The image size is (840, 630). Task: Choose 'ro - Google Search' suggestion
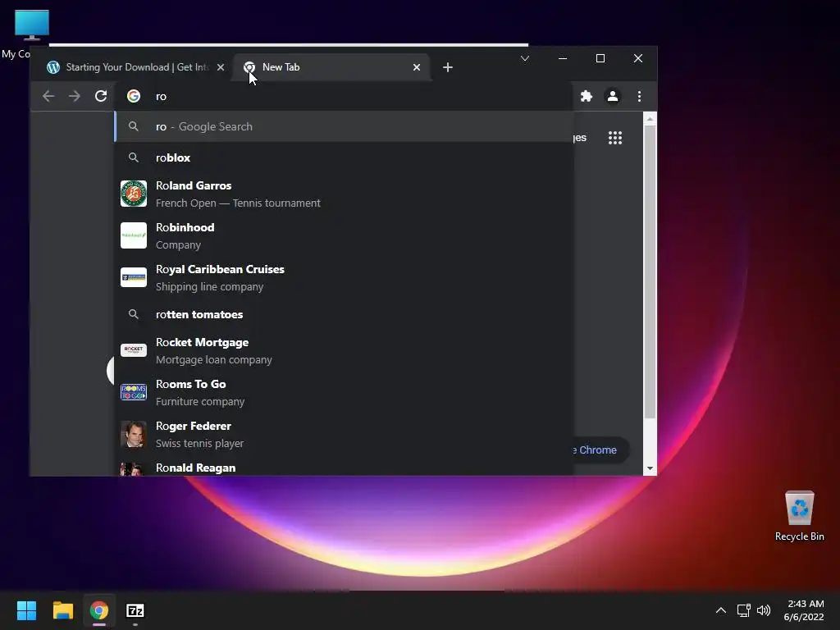click(x=344, y=126)
